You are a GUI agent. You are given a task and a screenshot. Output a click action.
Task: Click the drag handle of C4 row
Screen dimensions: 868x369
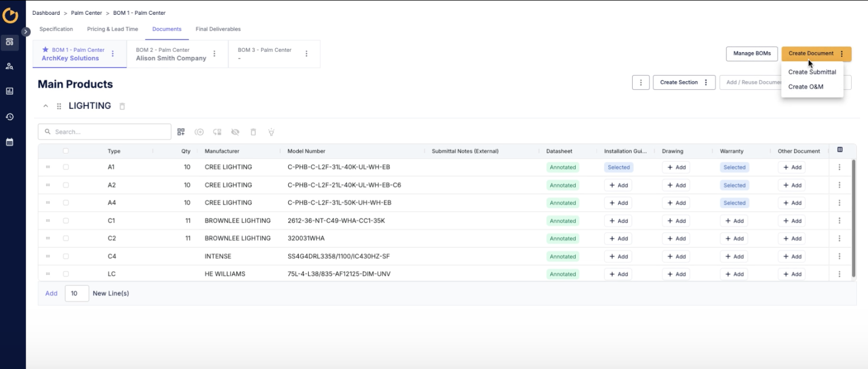pyautogui.click(x=48, y=256)
